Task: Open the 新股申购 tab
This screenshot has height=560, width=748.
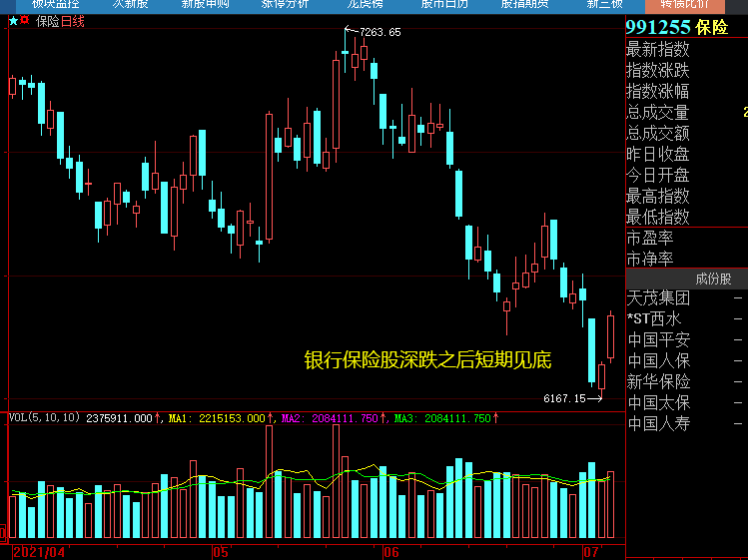Action: [x=205, y=4]
